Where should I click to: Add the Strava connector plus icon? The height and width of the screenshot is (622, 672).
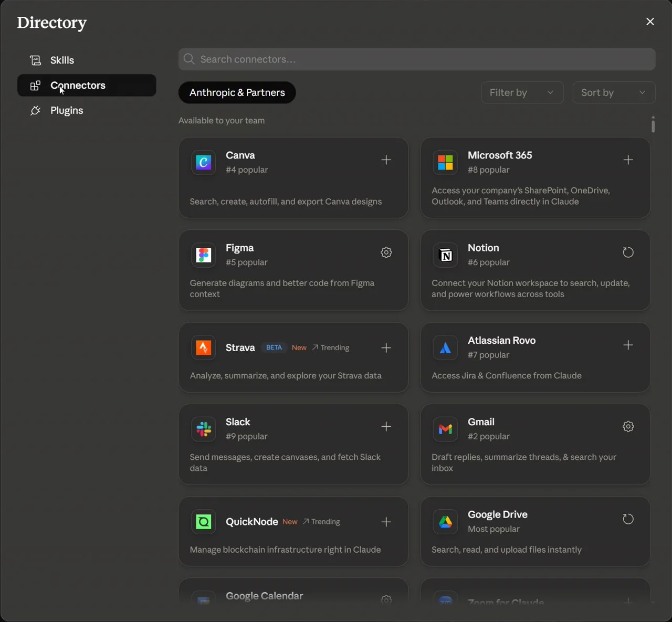tap(386, 347)
